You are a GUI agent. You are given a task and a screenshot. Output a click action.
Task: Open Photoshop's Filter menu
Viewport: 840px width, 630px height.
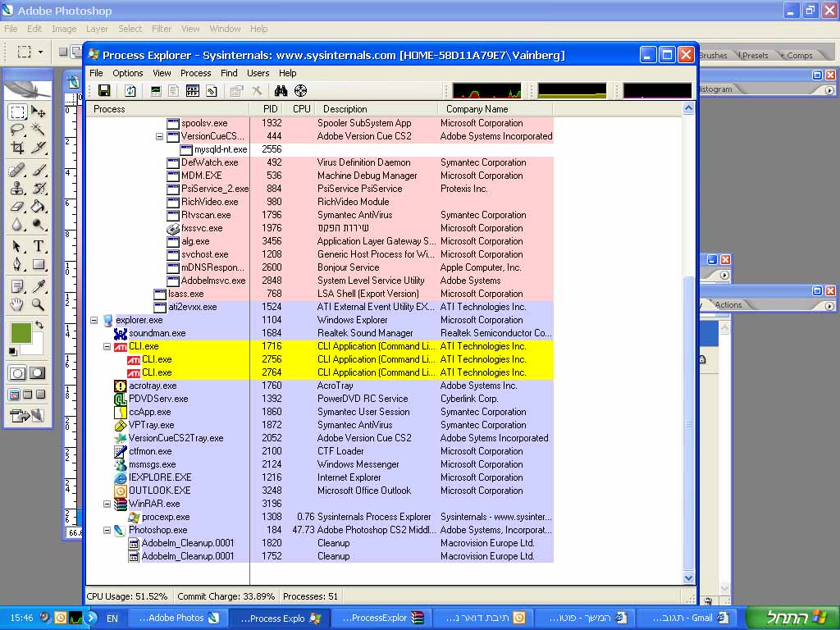tap(162, 29)
